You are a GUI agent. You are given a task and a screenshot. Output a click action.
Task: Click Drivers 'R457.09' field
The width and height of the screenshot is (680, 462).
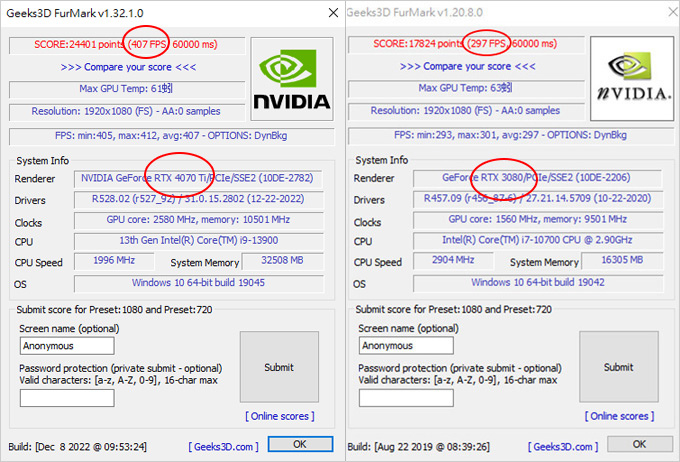pyautogui.click(x=538, y=198)
